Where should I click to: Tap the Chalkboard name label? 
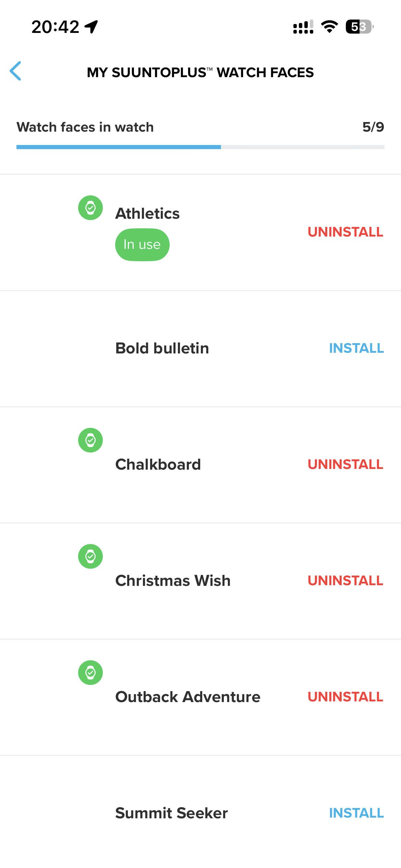click(158, 465)
